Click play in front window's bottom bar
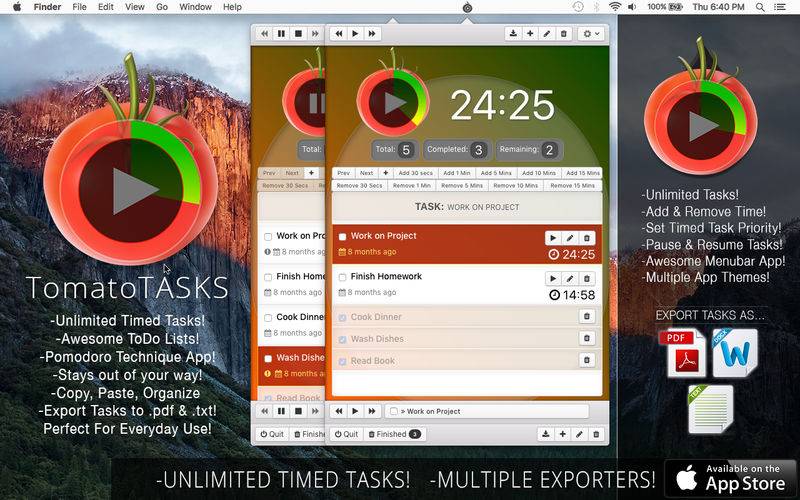 click(355, 411)
